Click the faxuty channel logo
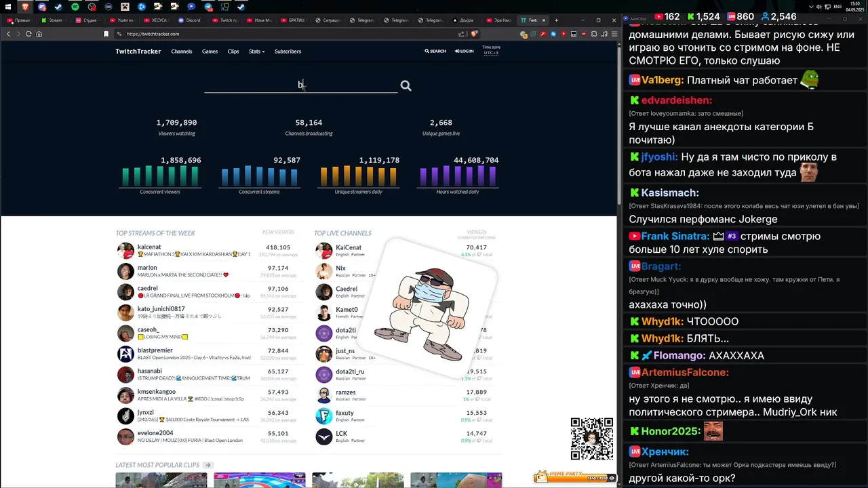 324,416
